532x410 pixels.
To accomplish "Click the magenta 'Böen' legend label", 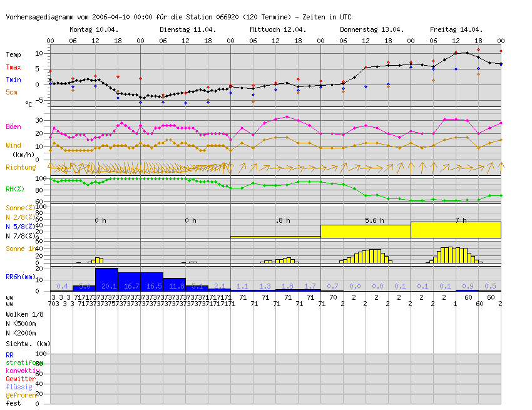I will pyautogui.click(x=13, y=126).
